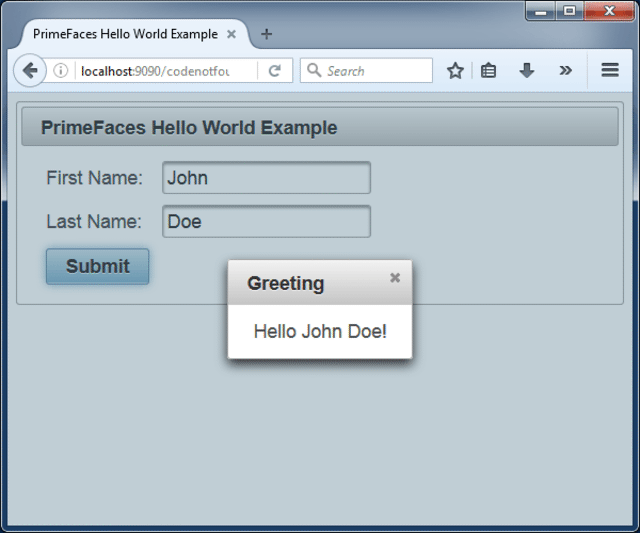The height and width of the screenshot is (533, 640).
Task: Open a new tab with plus button
Action: [266, 34]
